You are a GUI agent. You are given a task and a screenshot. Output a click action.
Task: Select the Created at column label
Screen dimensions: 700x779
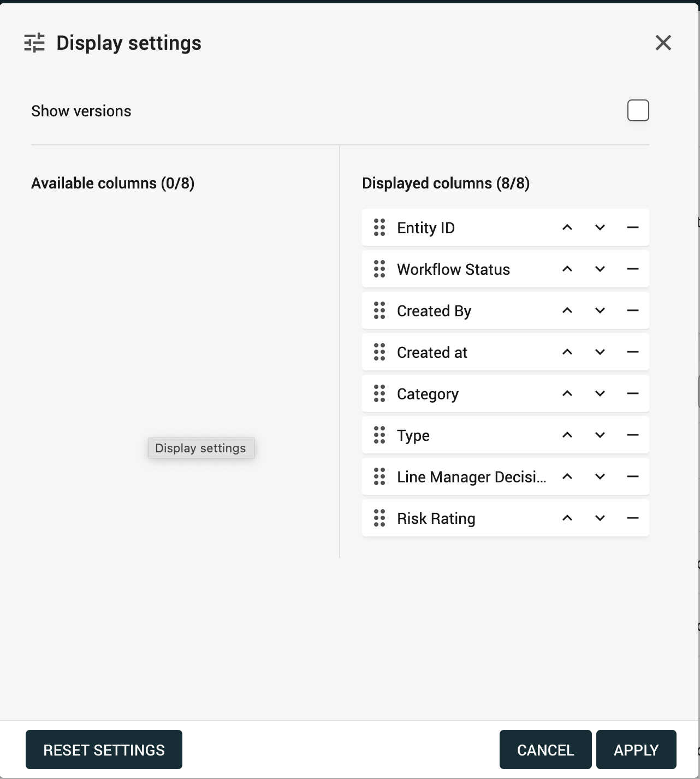pyautogui.click(x=432, y=352)
